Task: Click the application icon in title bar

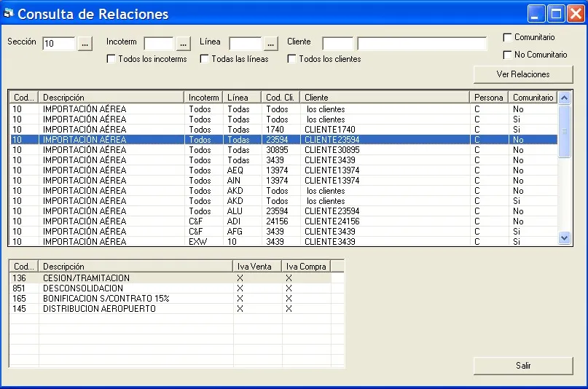Action: click(x=8, y=14)
